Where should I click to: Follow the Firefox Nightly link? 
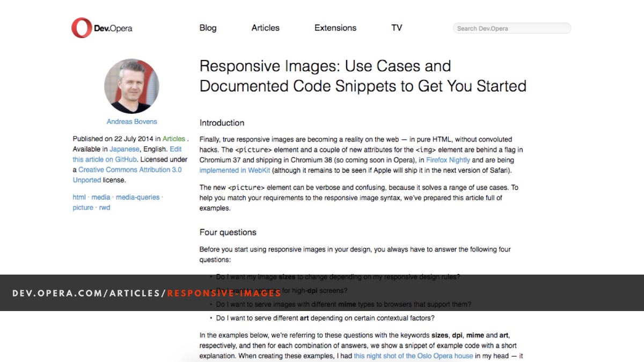(448, 160)
